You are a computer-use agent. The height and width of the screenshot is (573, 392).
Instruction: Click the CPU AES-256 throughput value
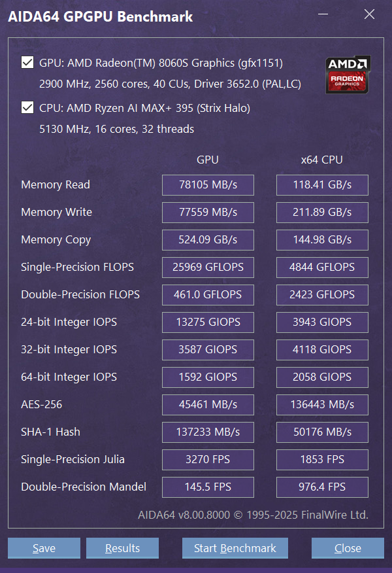(x=322, y=405)
